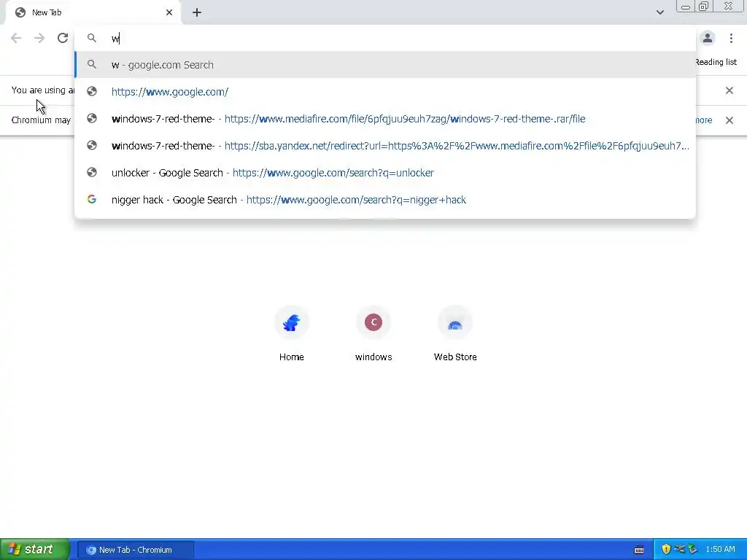Pick the mediafire windows-7-red-theme suggestion
The height and width of the screenshot is (560, 747).
tap(385, 119)
